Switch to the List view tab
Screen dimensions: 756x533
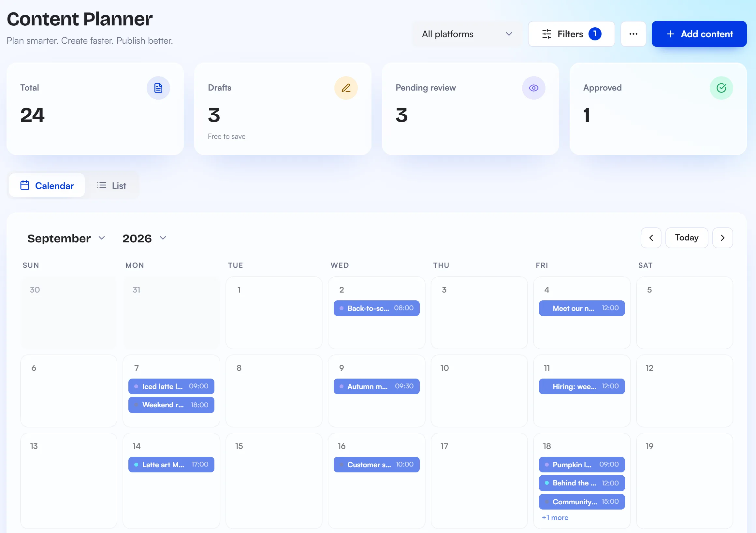111,185
